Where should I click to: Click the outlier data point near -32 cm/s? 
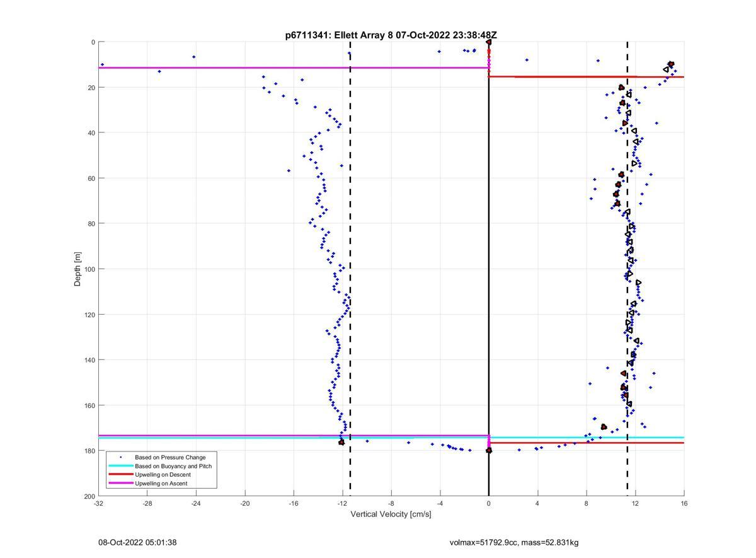[x=102, y=64]
